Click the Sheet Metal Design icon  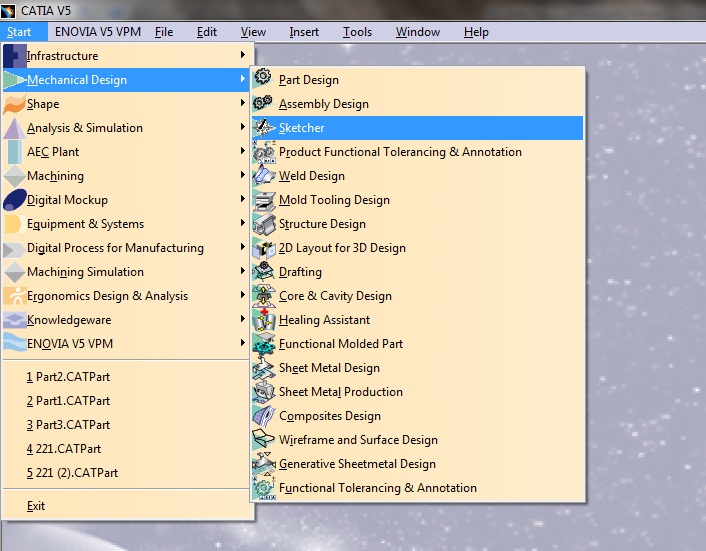263,368
